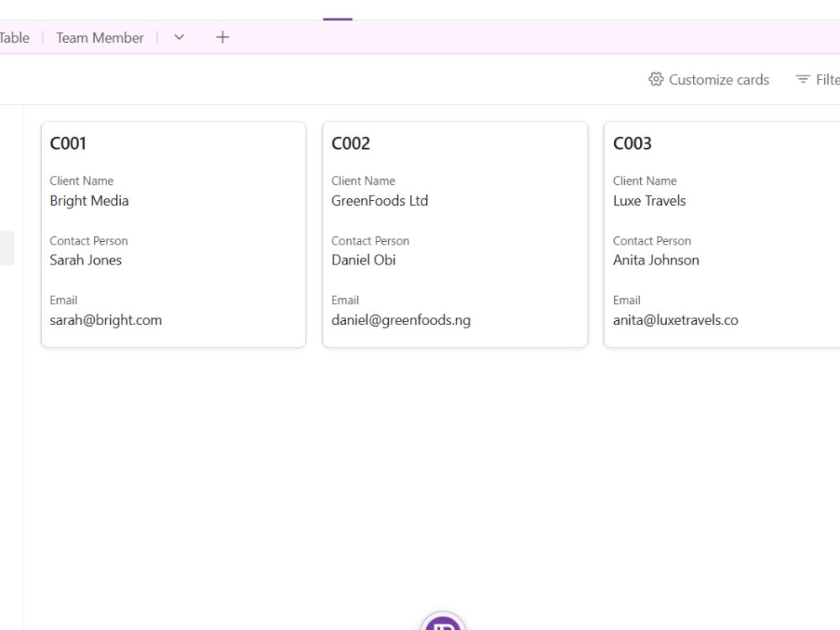Viewport: 840px width, 630px height.
Task: Click contact person Daniel Obi
Action: (363, 260)
